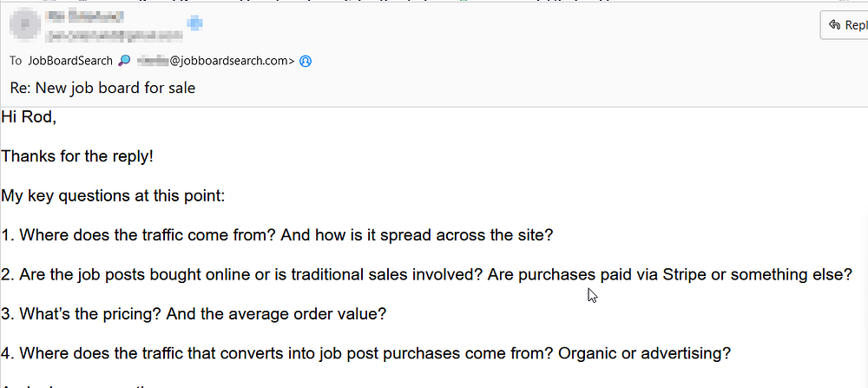Click the magnifier icon next to JobBoardSearch

[125, 61]
